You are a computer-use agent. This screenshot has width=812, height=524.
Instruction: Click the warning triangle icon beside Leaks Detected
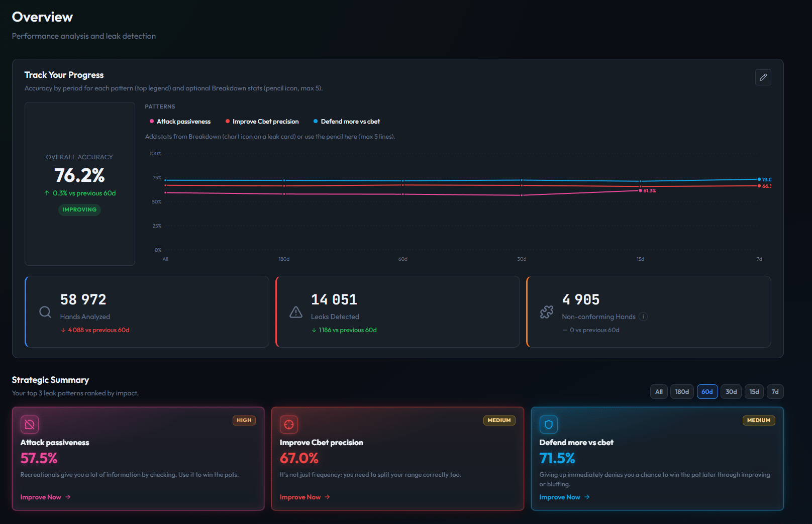coord(296,312)
